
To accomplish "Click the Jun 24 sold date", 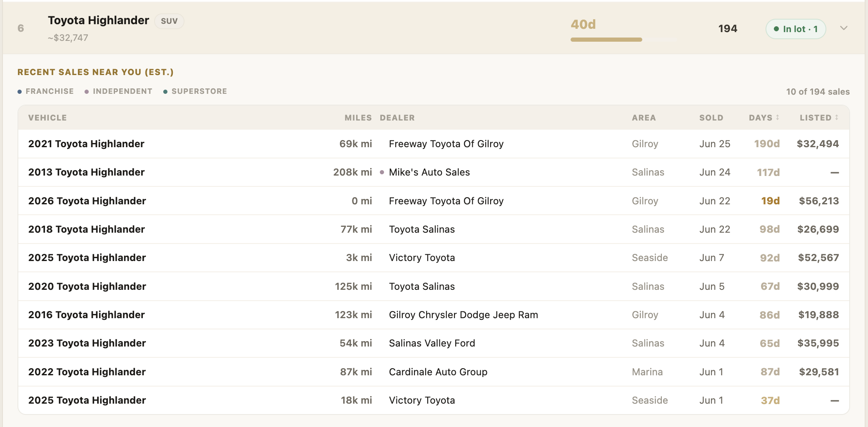I will coord(715,172).
